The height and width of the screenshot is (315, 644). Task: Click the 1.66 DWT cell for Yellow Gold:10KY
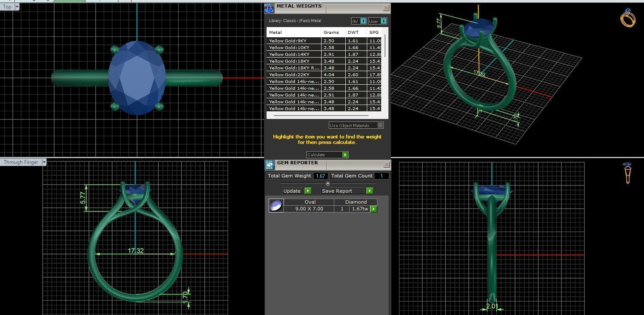coord(356,47)
